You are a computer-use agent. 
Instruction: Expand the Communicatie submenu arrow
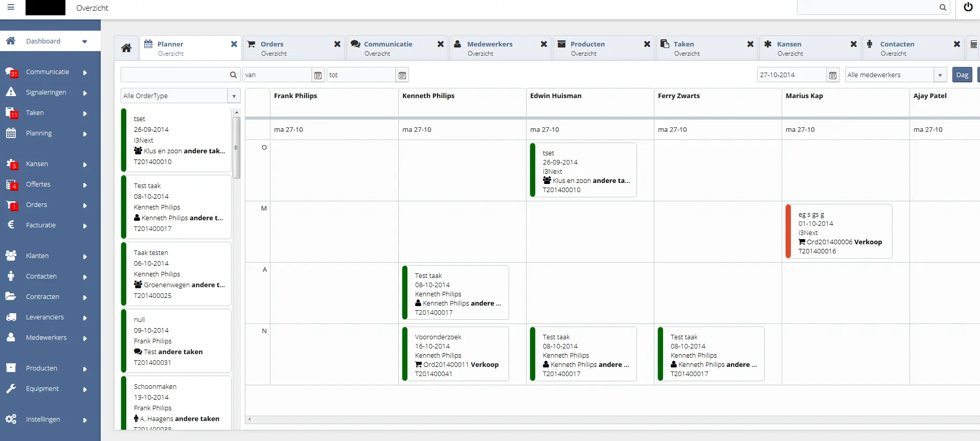click(85, 73)
